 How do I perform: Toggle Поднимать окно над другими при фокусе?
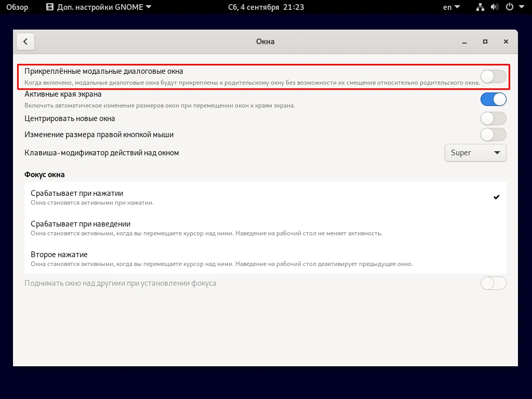click(x=493, y=283)
